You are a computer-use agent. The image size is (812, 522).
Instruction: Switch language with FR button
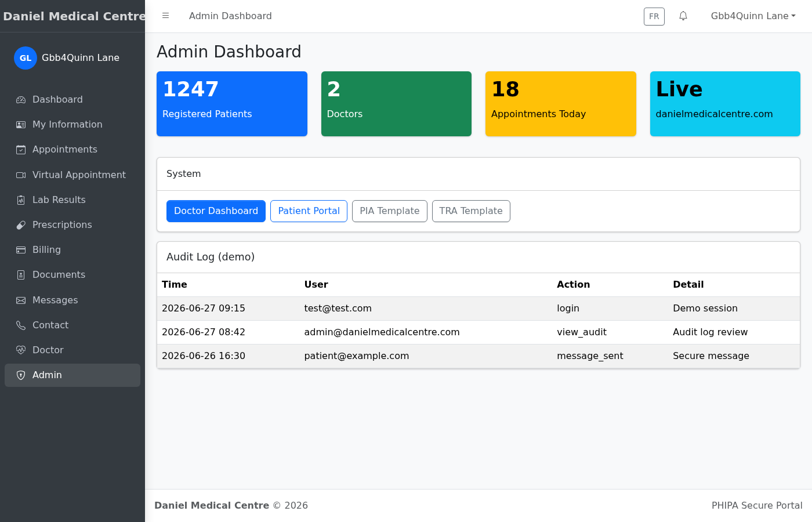[654, 16]
